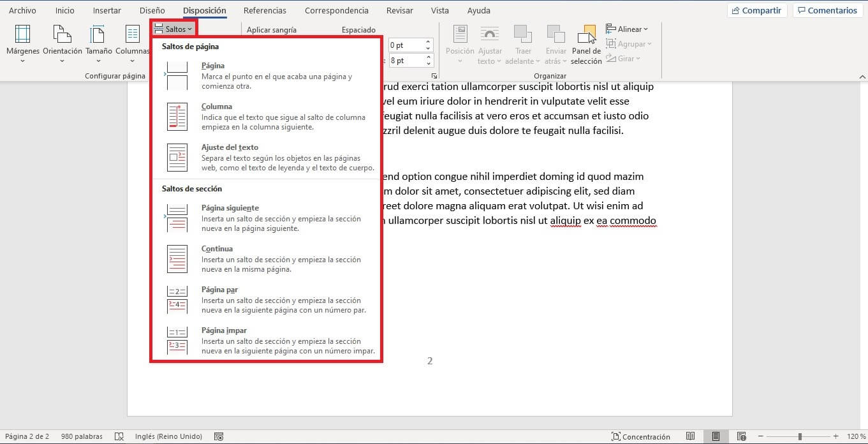Switch to the Vista tab
The height and width of the screenshot is (444, 868).
tap(440, 11)
